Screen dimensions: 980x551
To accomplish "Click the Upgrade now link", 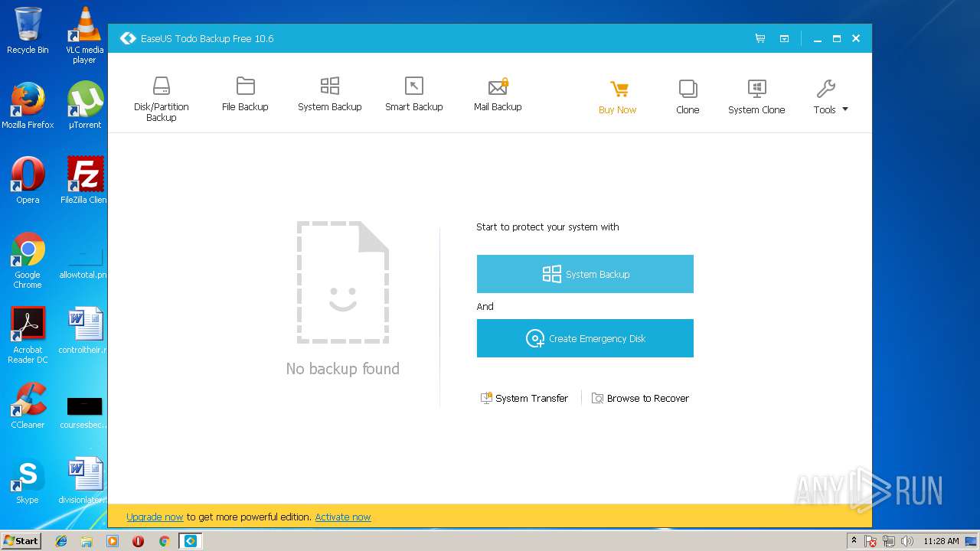I will click(x=155, y=517).
